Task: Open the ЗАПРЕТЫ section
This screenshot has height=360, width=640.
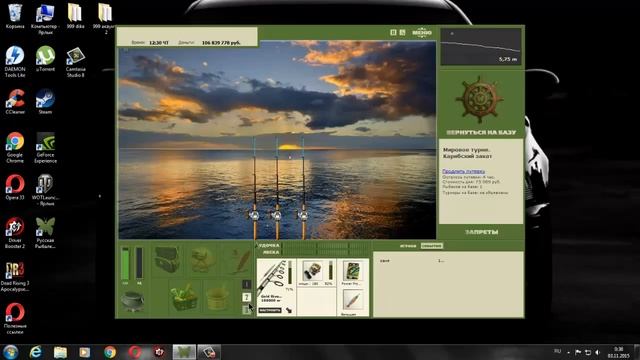Action: (481, 232)
